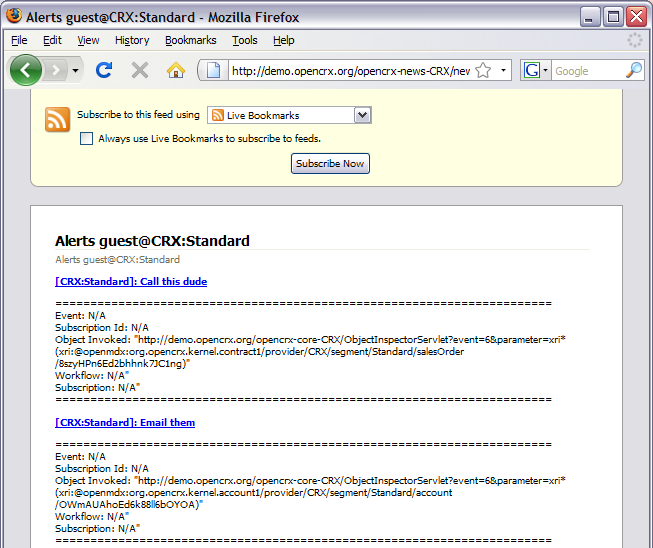Screen dimensions: 653x548
Task: Click the Google search input box
Action: (588, 71)
